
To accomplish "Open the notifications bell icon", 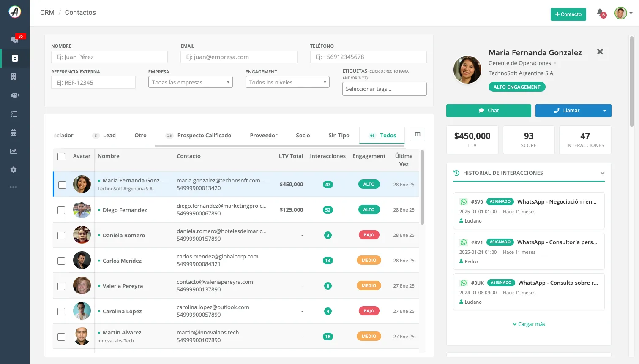I will click(x=600, y=13).
